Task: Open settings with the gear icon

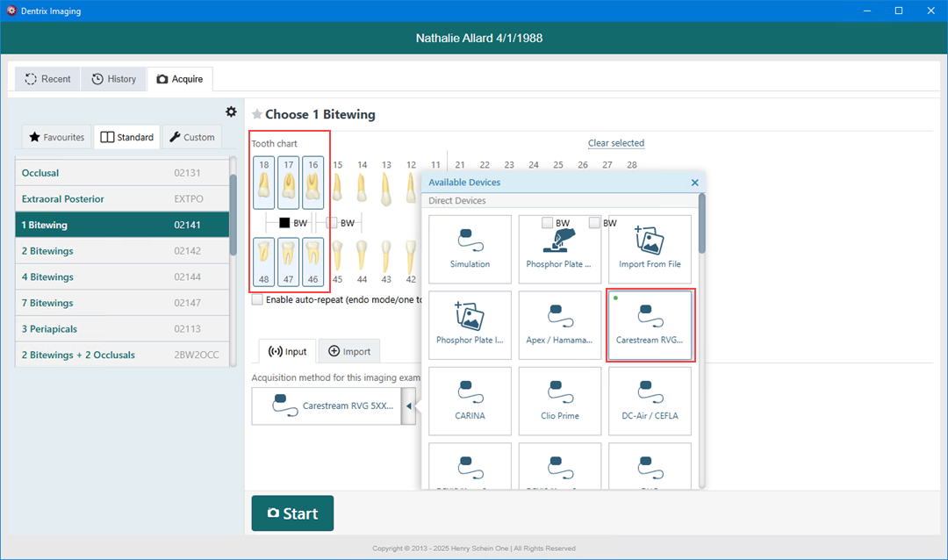Action: coord(231,111)
